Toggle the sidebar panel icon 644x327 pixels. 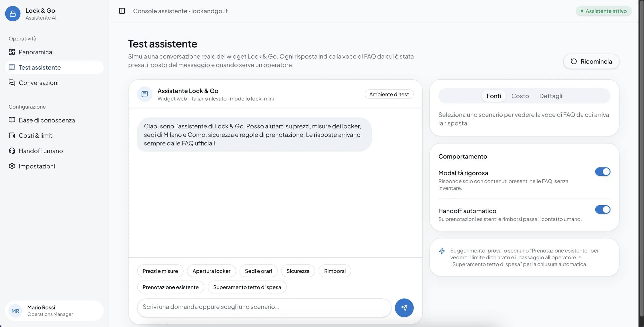[x=122, y=11]
